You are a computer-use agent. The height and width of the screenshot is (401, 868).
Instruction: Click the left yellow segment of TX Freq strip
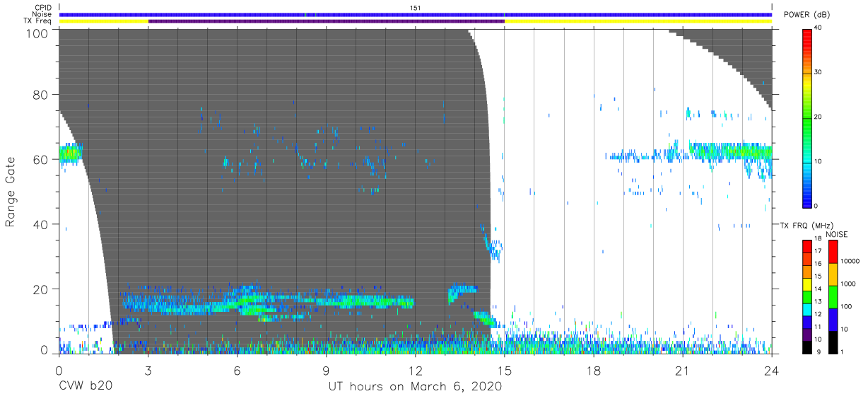(x=103, y=21)
